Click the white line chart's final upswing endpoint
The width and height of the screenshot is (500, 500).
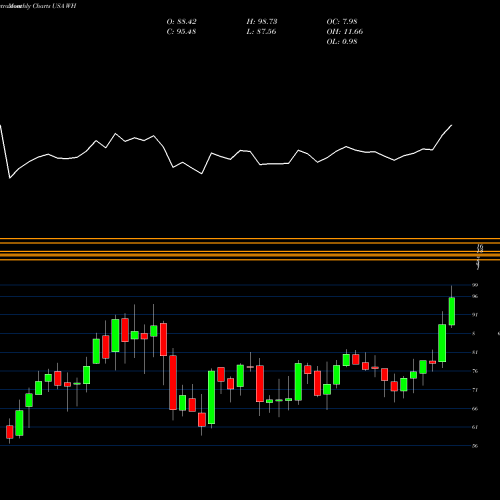(x=452, y=125)
